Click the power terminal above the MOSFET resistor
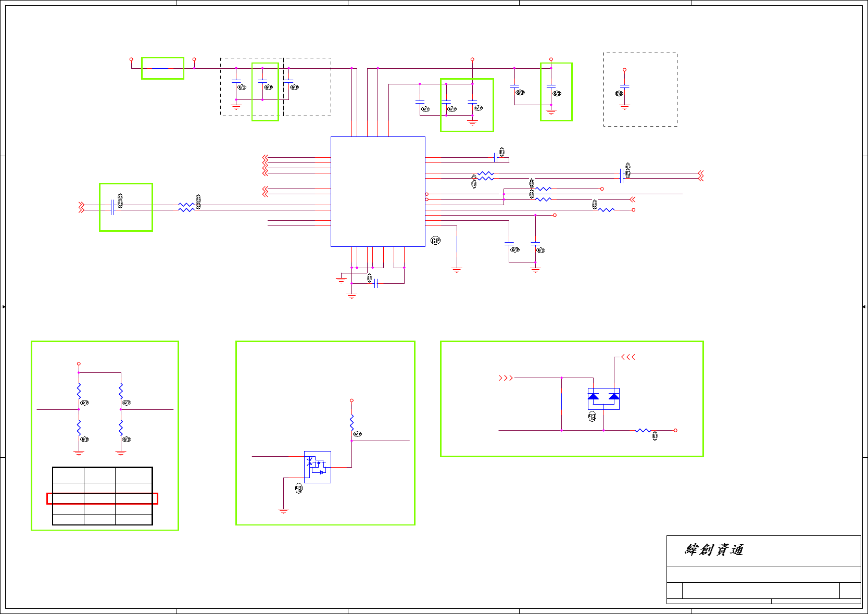Viewport: 868px width, 614px height. coord(352,400)
